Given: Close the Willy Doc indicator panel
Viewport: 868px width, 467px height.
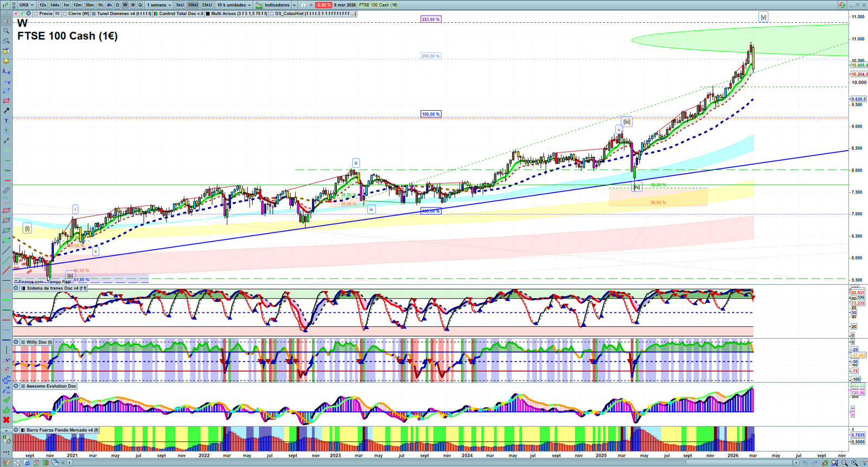Looking at the screenshot, I should (16, 342).
